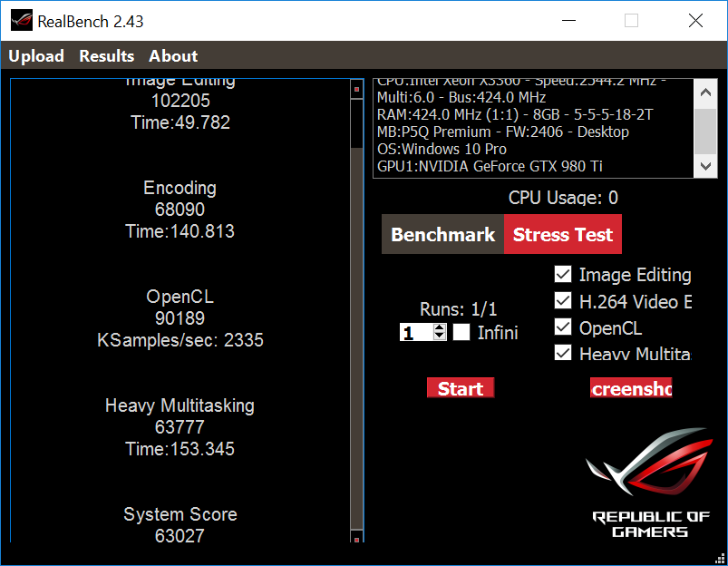
Task: Switch to the Stress Test tab
Action: point(563,235)
